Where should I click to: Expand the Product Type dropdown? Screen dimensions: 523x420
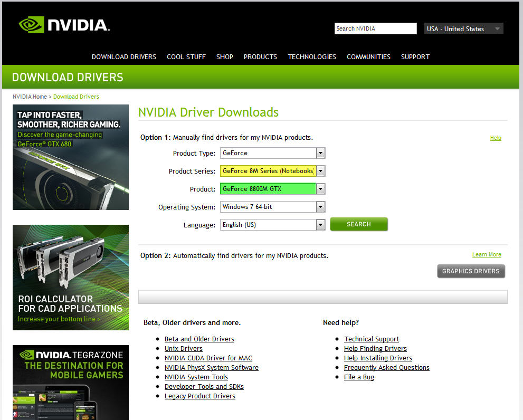pos(272,153)
